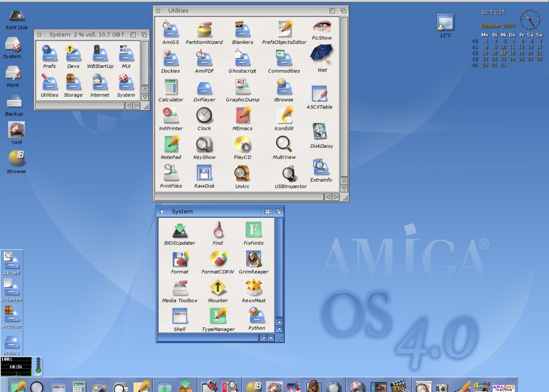Image resolution: width=549 pixels, height=392 pixels.
Task: Click the Apache inactive dock icon
Action: 504,387
